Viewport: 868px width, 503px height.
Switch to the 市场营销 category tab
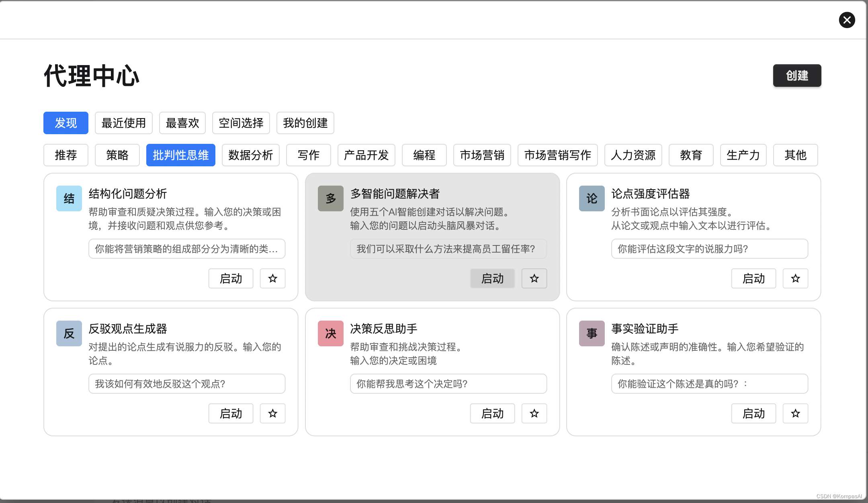(x=482, y=155)
